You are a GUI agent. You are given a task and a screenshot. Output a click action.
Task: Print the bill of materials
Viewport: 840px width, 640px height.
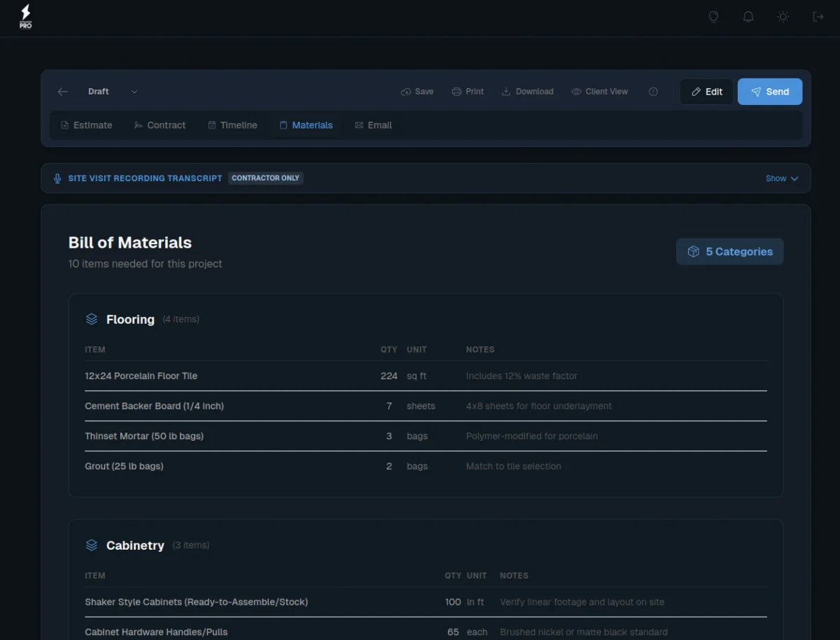tap(468, 92)
